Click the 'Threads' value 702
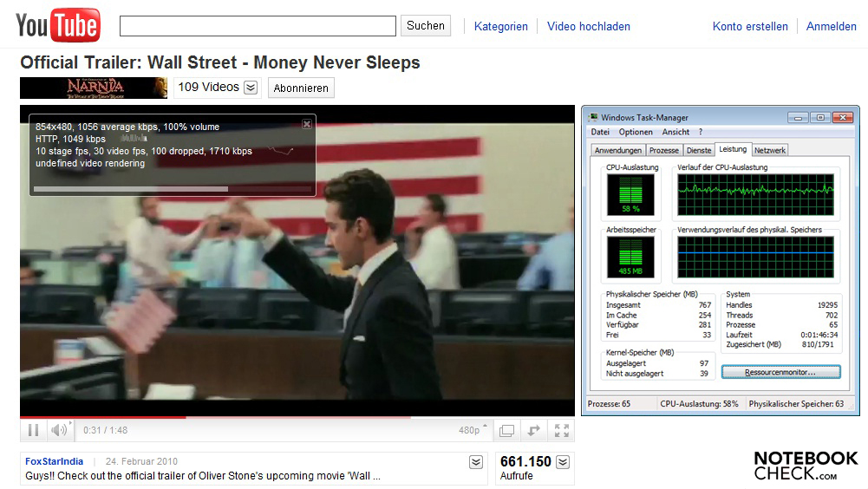 coord(832,315)
